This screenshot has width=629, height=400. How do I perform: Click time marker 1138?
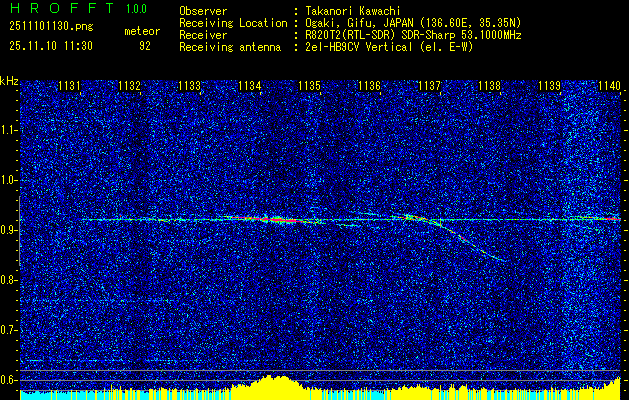click(490, 86)
